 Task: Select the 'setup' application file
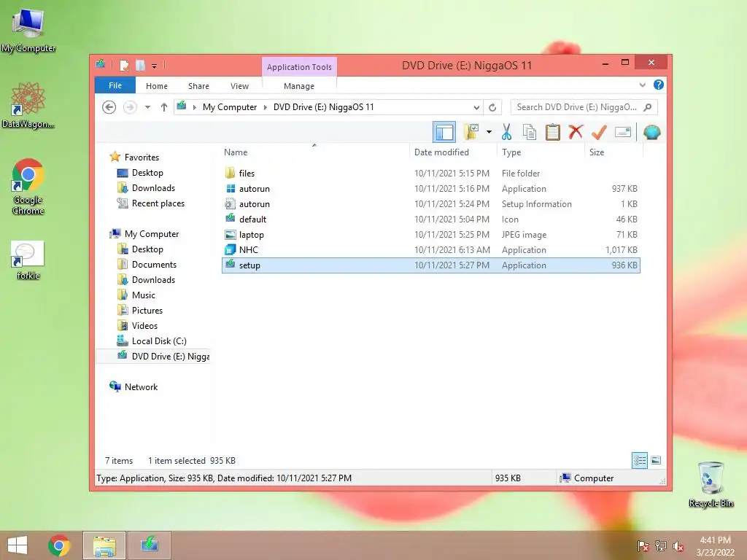[x=430, y=265]
